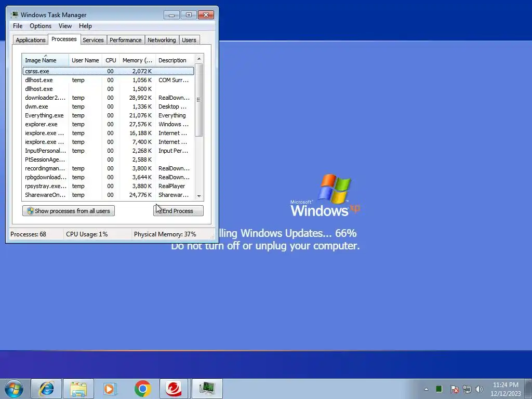Open the Action Center flag icon
This screenshot has width=532, height=399.
[x=454, y=389]
